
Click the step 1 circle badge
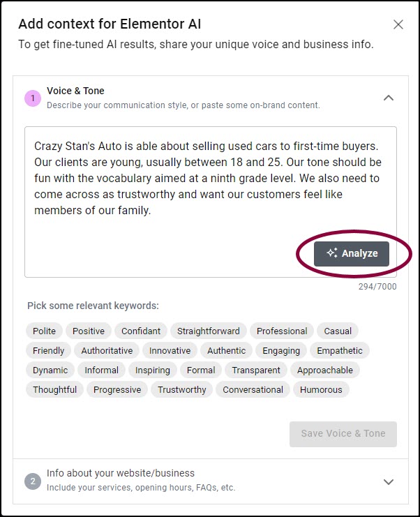(x=33, y=98)
